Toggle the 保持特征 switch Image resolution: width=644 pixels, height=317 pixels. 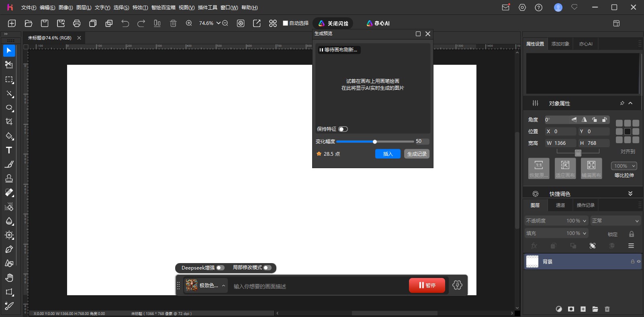pyautogui.click(x=343, y=129)
